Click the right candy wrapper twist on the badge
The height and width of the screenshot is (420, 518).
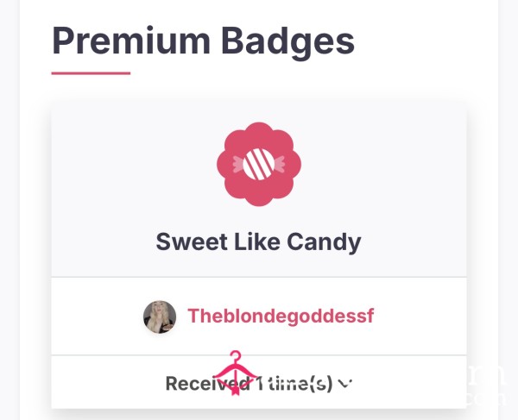tap(280, 165)
